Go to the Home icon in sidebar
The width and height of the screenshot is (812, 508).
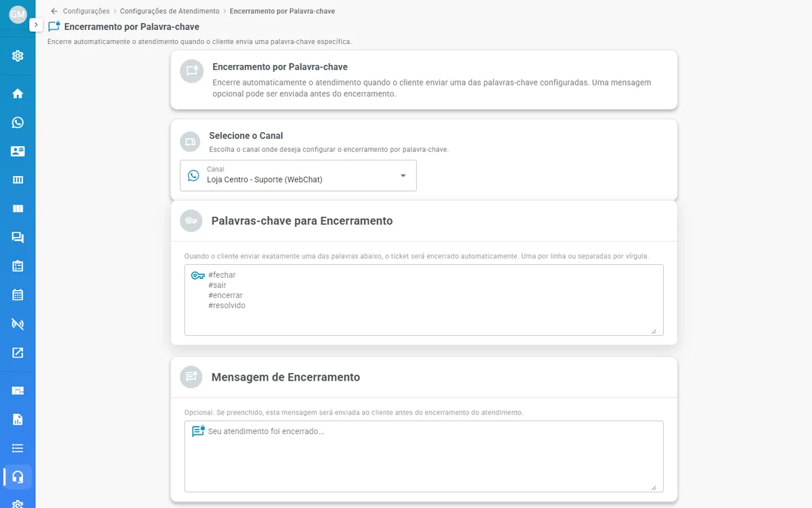[18, 93]
